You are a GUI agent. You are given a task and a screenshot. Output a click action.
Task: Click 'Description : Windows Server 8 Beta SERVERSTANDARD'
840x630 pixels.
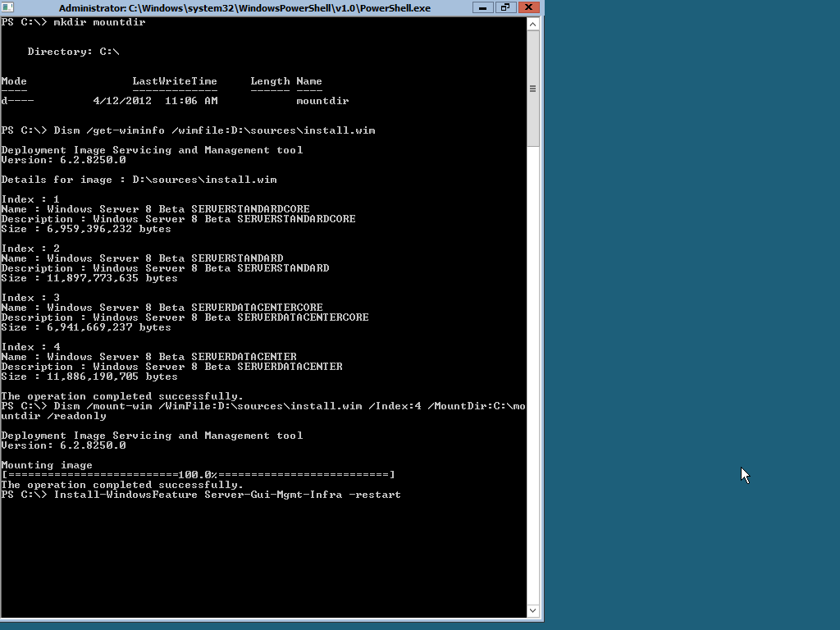pyautogui.click(x=165, y=268)
